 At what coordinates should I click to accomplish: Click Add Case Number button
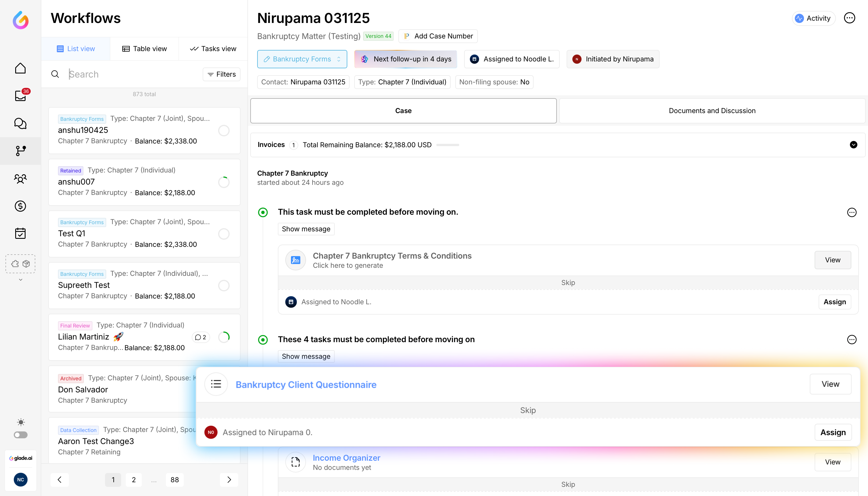point(438,36)
